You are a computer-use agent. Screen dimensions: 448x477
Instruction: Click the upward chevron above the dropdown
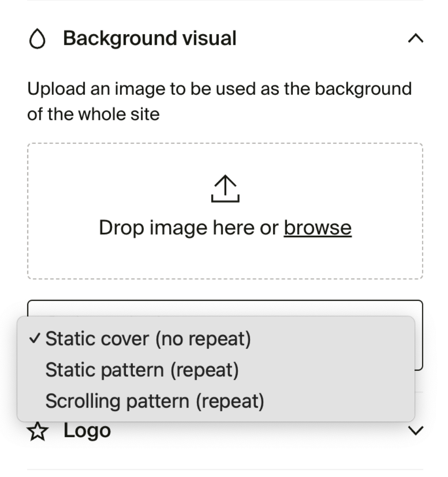[x=415, y=38]
